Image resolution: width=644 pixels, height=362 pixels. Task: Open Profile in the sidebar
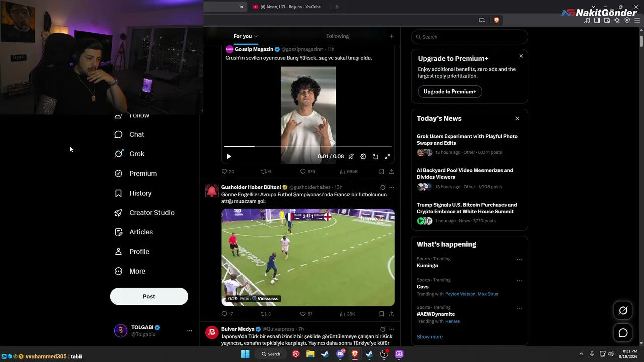(x=132, y=252)
